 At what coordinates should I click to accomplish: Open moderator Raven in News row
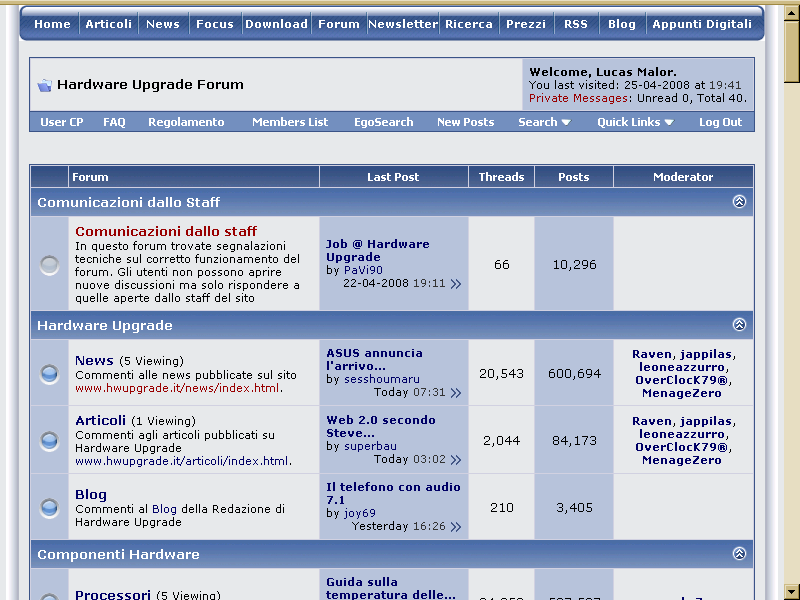coord(652,354)
